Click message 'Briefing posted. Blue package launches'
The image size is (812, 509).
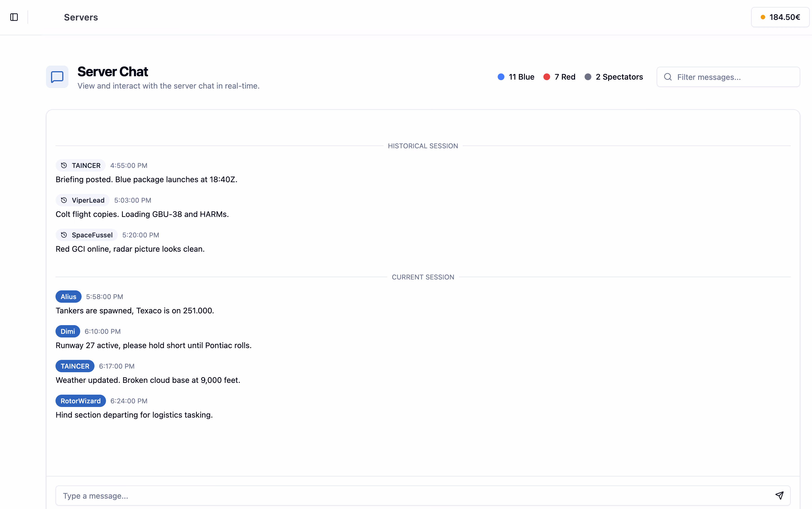tap(146, 179)
